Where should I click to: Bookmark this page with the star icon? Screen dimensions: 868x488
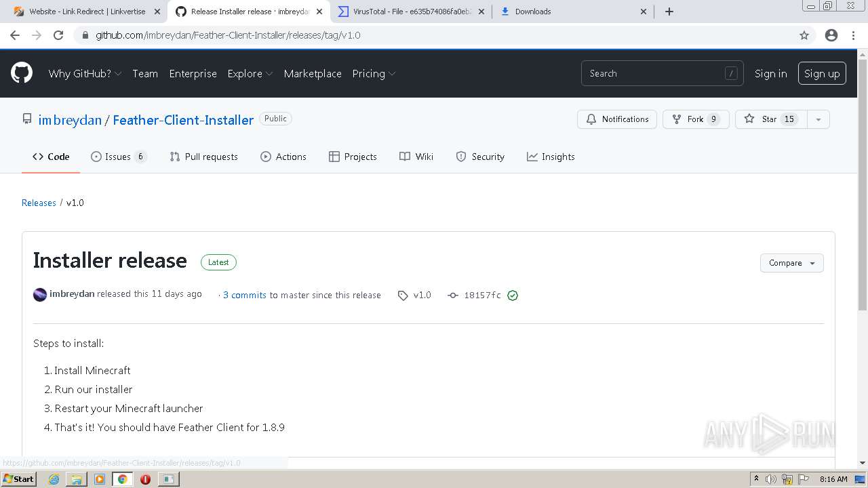pyautogui.click(x=804, y=35)
